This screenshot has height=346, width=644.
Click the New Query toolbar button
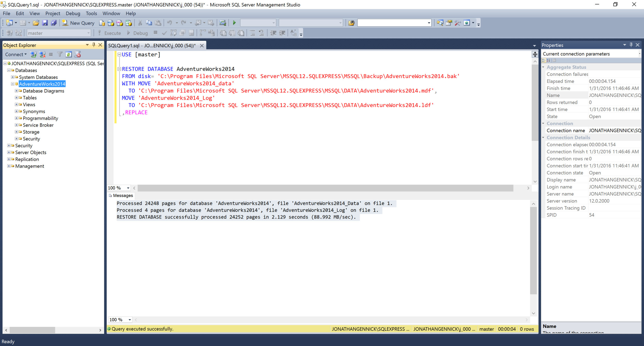click(x=78, y=23)
